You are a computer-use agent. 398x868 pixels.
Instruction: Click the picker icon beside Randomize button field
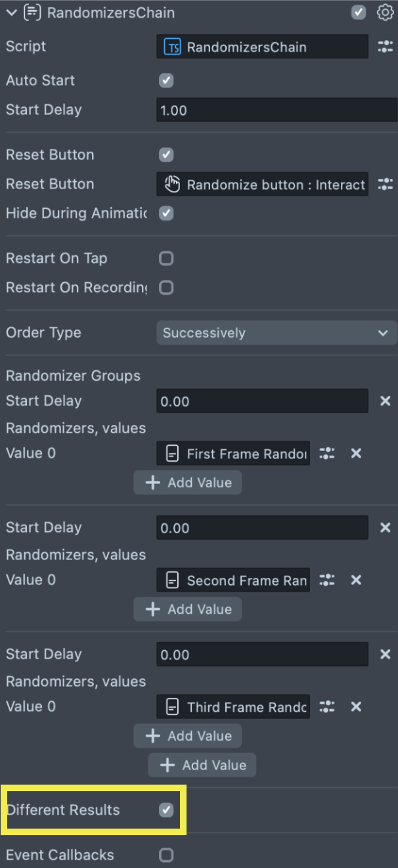coord(385,184)
